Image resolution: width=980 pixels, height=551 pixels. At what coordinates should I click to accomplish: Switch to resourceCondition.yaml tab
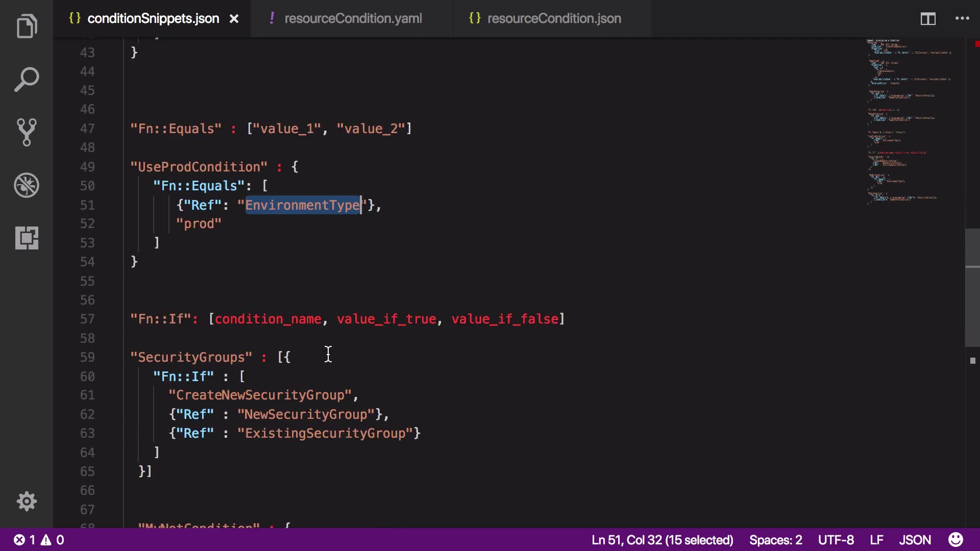click(353, 19)
